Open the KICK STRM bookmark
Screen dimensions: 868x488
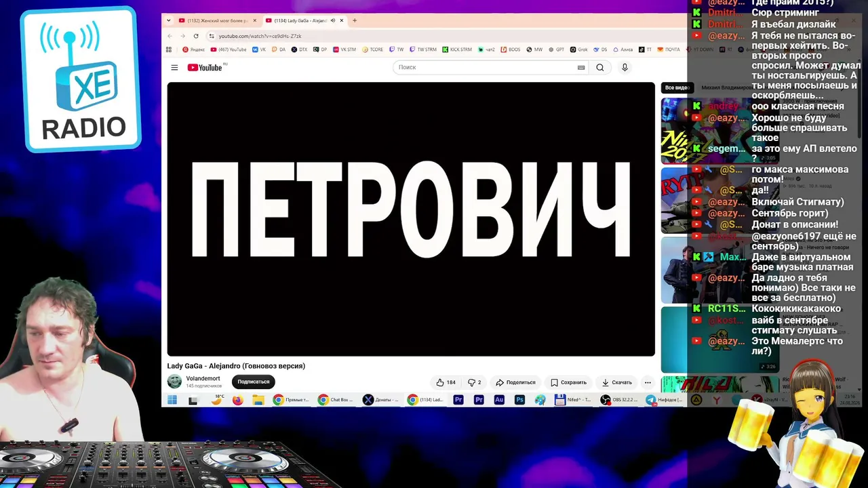457,49
